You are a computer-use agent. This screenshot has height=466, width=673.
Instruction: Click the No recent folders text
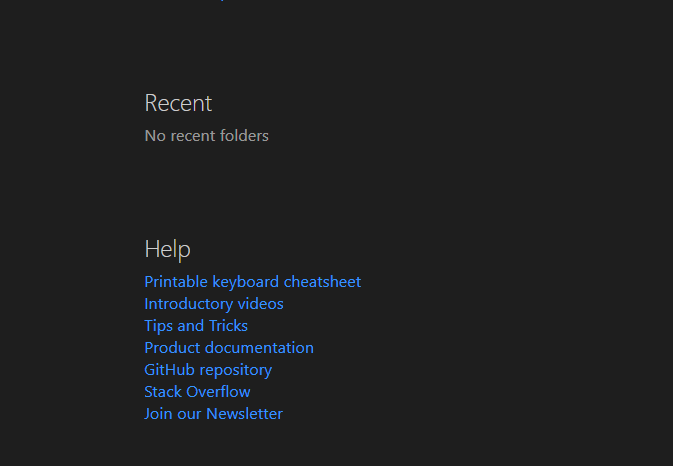click(x=206, y=136)
